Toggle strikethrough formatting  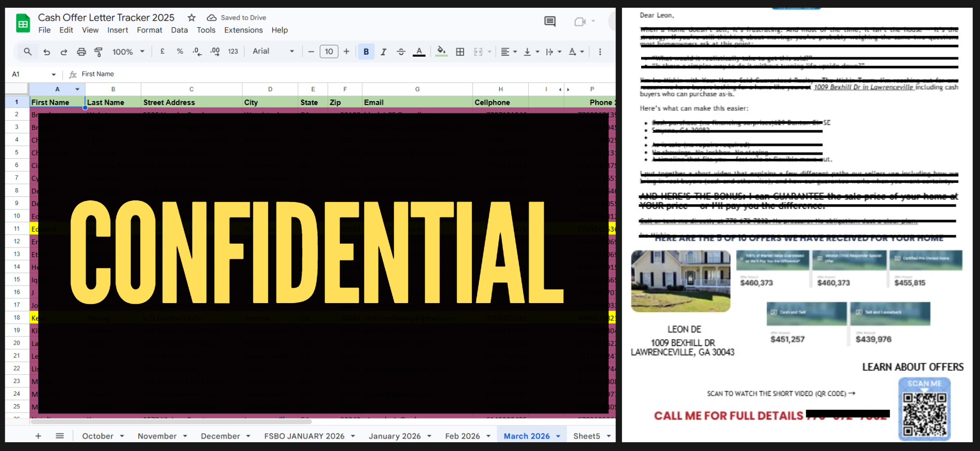(401, 52)
